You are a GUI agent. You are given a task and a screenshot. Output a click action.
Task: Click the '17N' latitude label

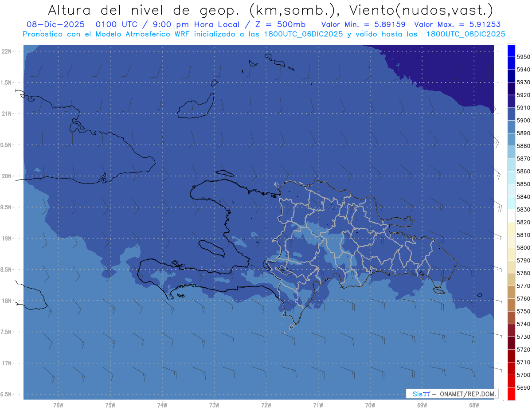coord(7,363)
